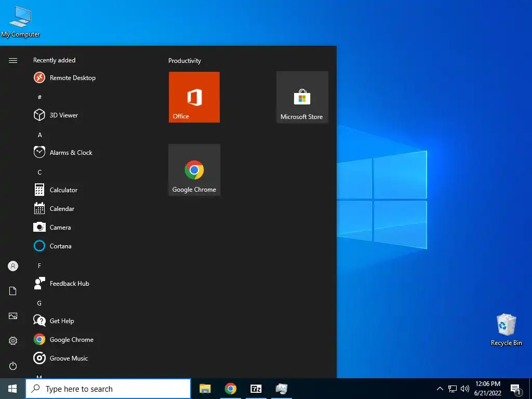Start the Camera app
Image resolution: width=532 pixels, height=399 pixels.
pyautogui.click(x=52, y=228)
